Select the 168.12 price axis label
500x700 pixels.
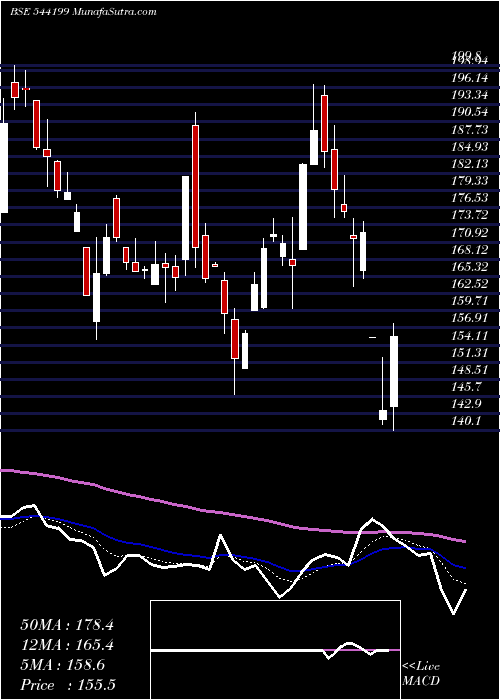coord(471,250)
